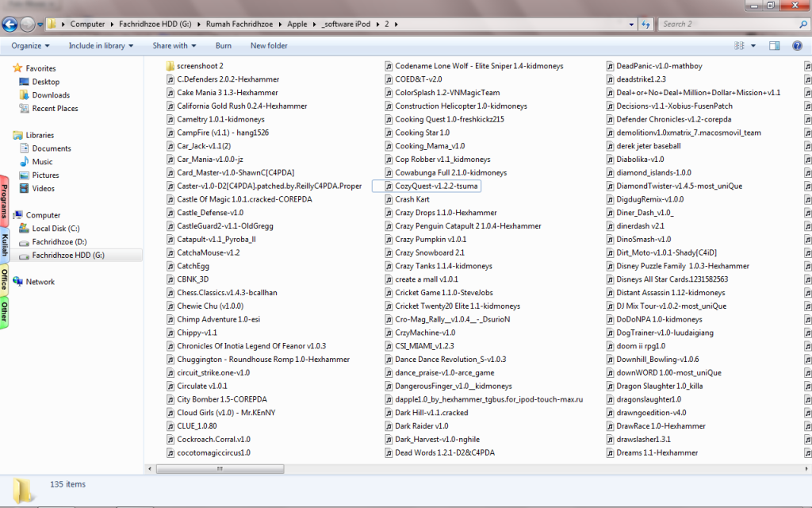Screen dimensions: 812x508
Task: Refresh the folder with the refresh button
Action: coord(645,25)
